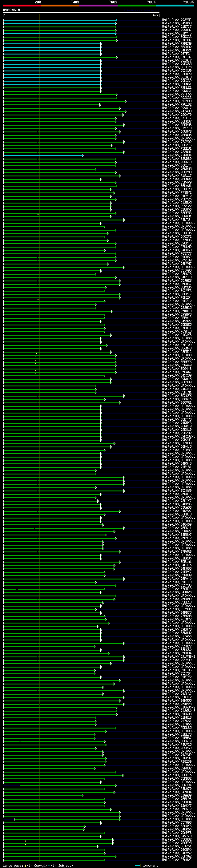This screenshot has width=197, height=868.
Task: Select label UniRef100_A4Z4U8
Action: pyautogui.click(x=177, y=111)
